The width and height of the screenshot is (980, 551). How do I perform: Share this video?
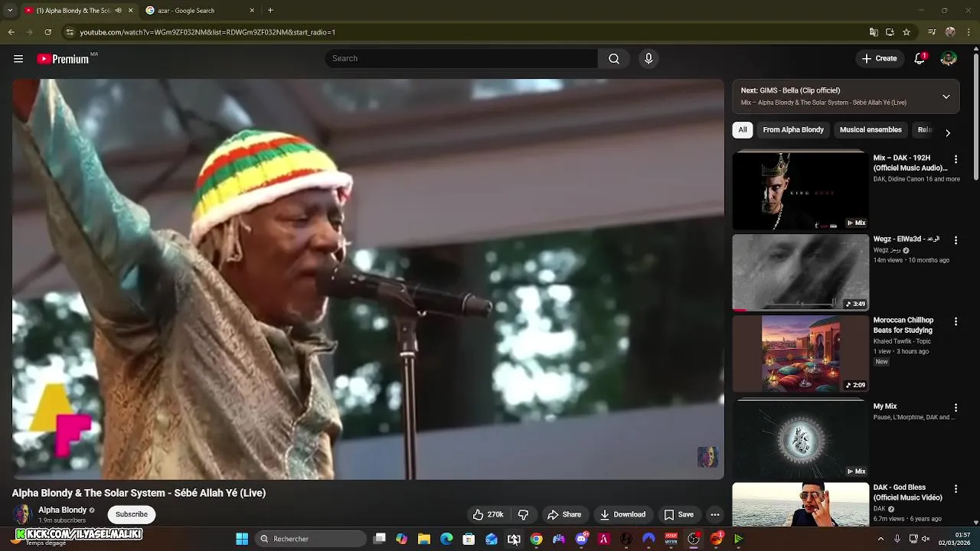[x=564, y=514]
